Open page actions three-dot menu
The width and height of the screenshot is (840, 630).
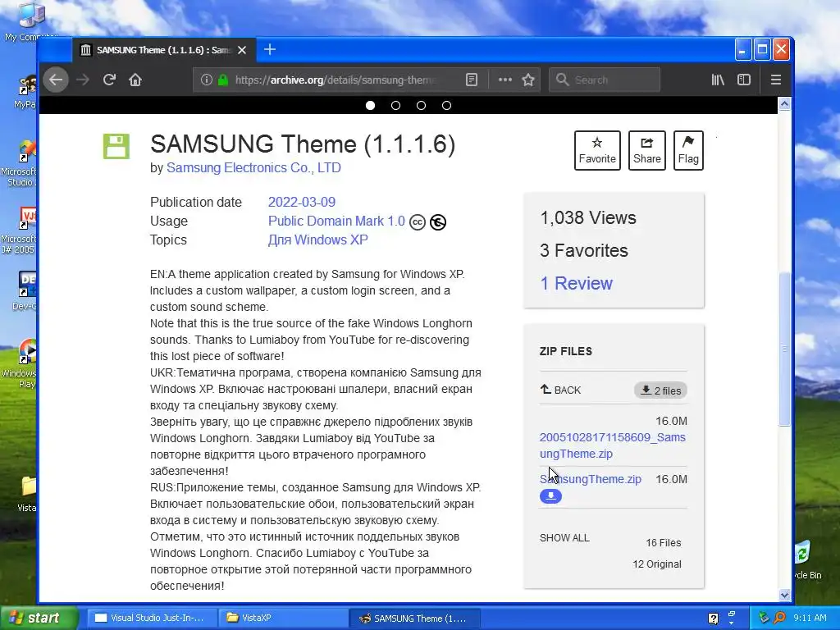504,80
